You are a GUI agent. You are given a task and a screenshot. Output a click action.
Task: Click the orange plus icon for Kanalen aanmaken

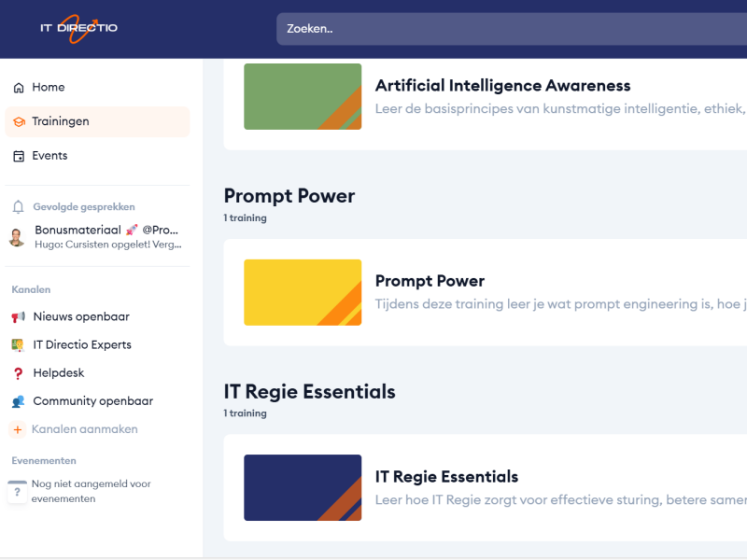(x=18, y=429)
